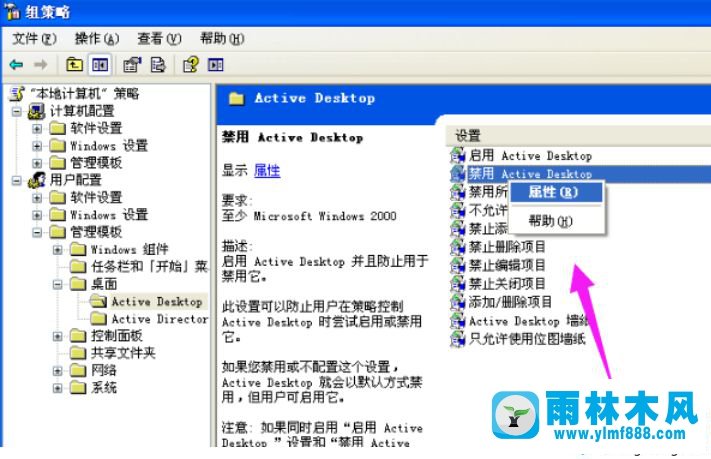This screenshot has width=711, height=459.
Task: Click the last toolbar pane icon
Action: click(x=216, y=65)
